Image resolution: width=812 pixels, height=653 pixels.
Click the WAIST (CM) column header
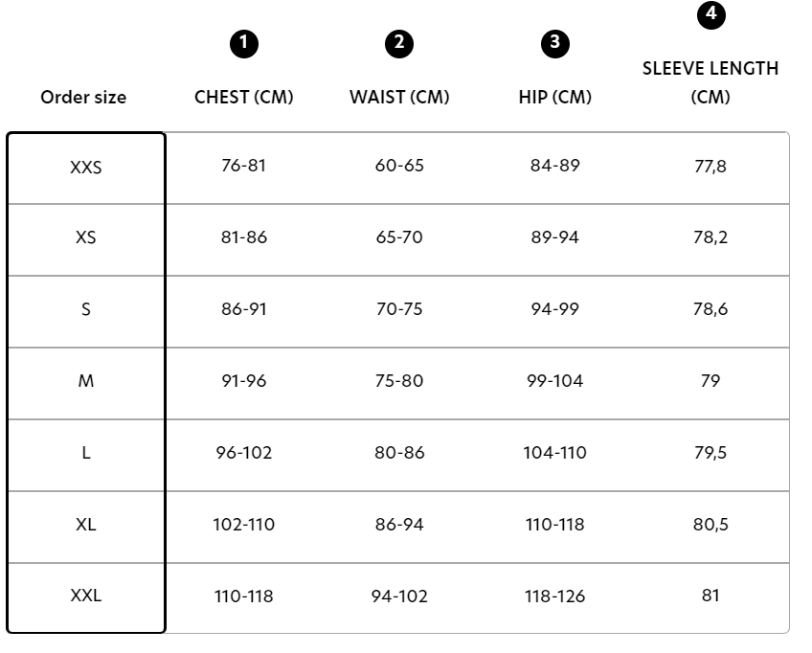(399, 97)
